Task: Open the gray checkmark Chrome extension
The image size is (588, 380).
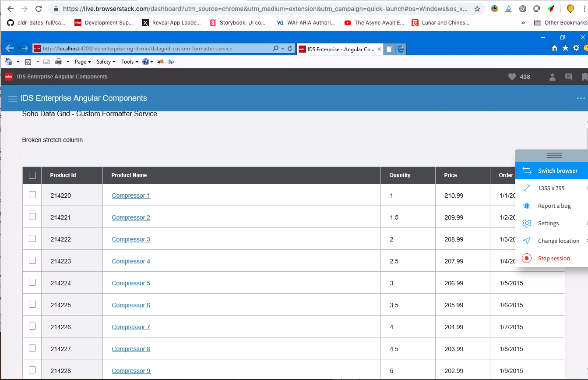Action: tap(523, 9)
